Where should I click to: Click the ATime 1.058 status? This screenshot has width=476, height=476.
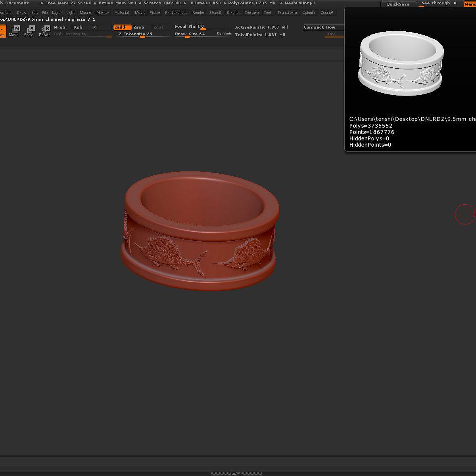point(205,3)
